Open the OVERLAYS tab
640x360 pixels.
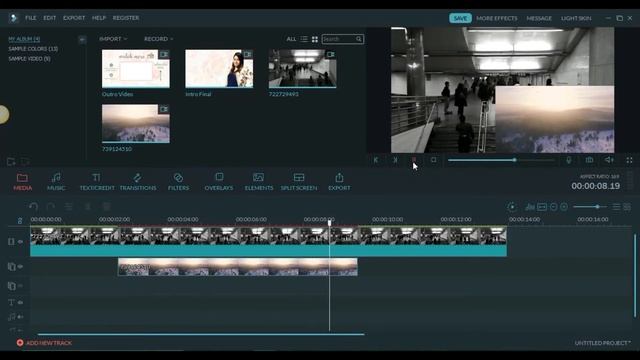click(219, 182)
